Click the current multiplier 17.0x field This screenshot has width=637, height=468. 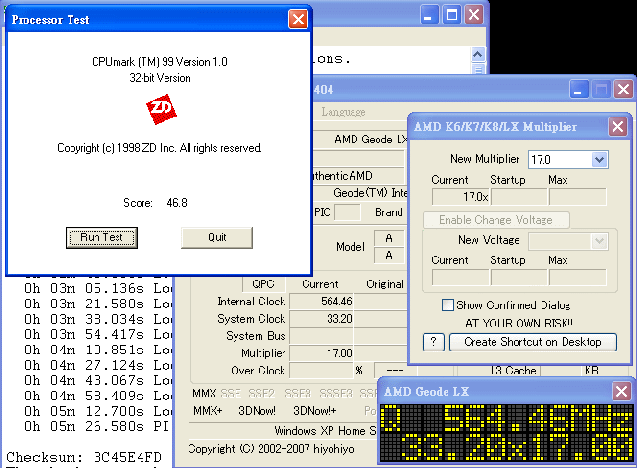pyautogui.click(x=461, y=197)
